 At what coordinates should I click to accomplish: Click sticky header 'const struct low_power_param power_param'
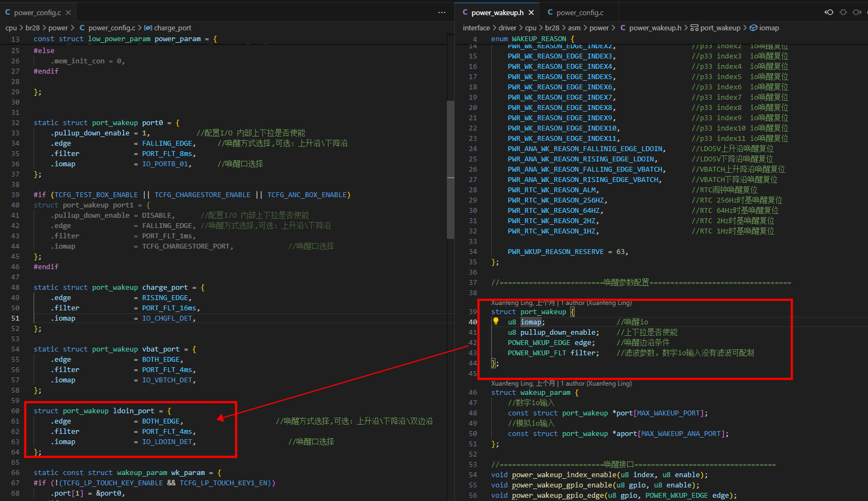point(125,39)
